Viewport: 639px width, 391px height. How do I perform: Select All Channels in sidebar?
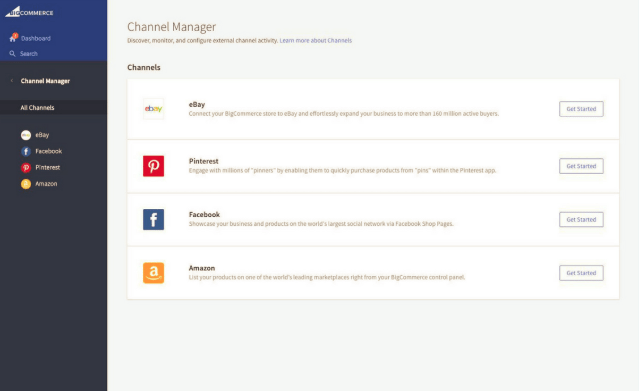(x=53, y=108)
